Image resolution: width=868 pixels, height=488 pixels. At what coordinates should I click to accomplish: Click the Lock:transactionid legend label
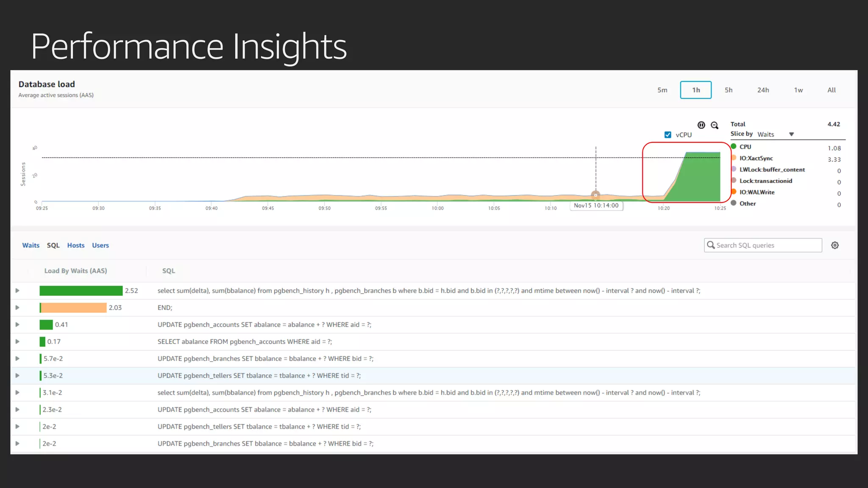point(766,181)
